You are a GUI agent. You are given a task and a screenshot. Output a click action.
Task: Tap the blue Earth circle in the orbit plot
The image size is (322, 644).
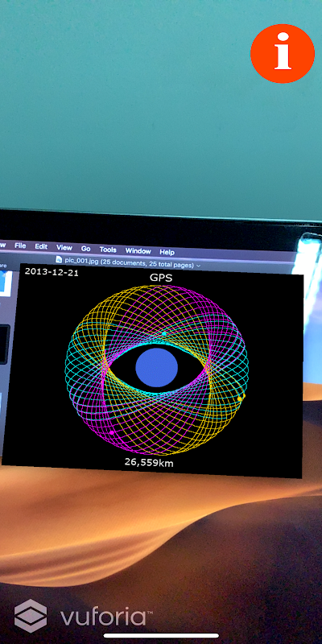coord(156,367)
